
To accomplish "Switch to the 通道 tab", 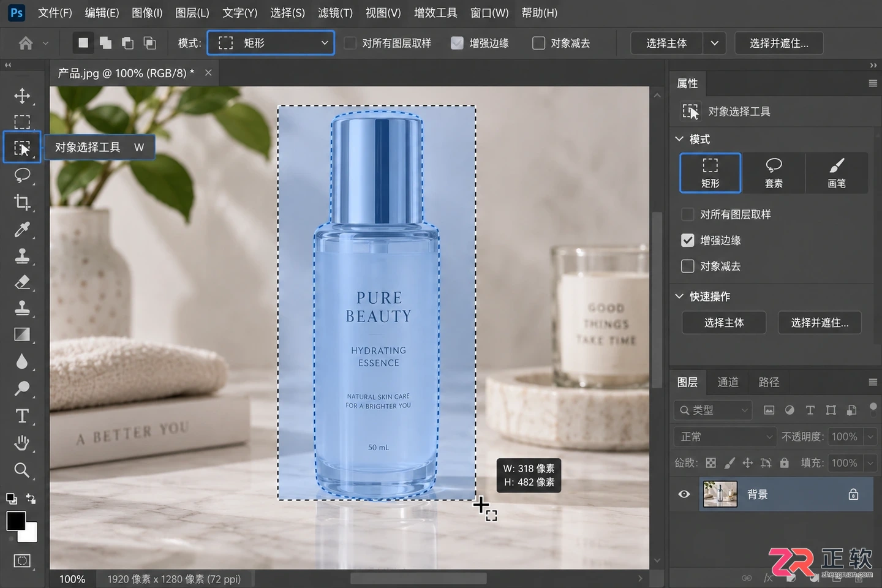I will click(x=728, y=382).
